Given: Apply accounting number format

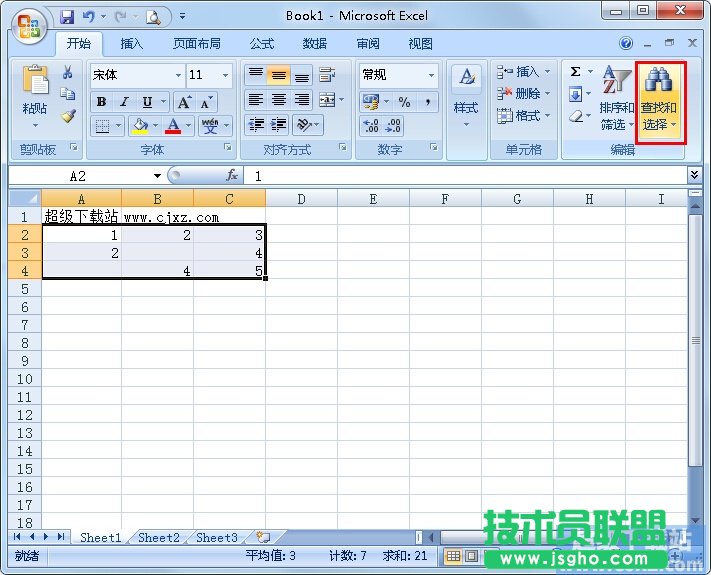Looking at the screenshot, I should click(x=371, y=102).
